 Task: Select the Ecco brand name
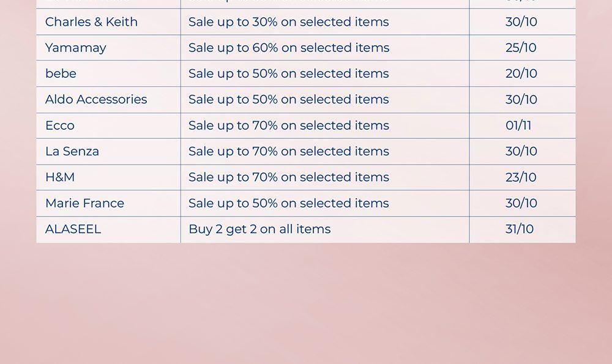tap(59, 125)
